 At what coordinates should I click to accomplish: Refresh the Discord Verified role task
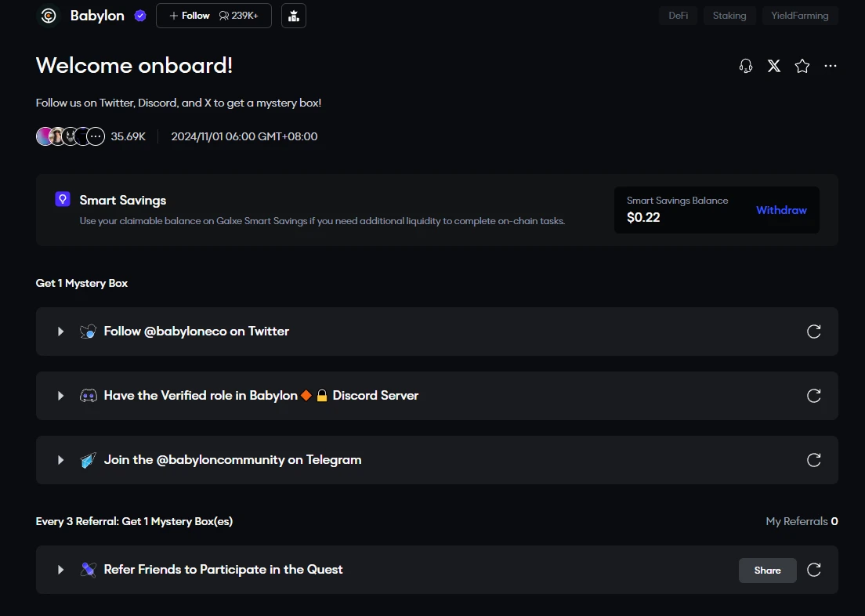click(x=814, y=396)
